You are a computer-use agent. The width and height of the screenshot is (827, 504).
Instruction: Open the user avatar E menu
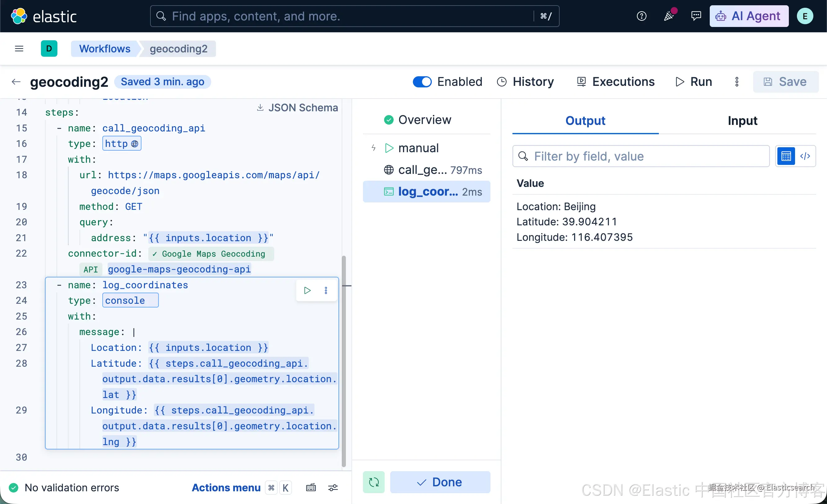(x=805, y=16)
